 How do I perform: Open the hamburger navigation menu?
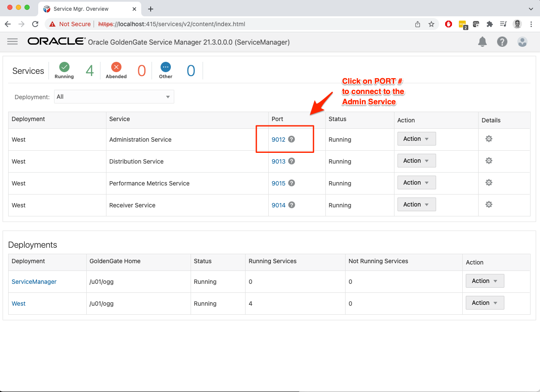click(x=12, y=42)
